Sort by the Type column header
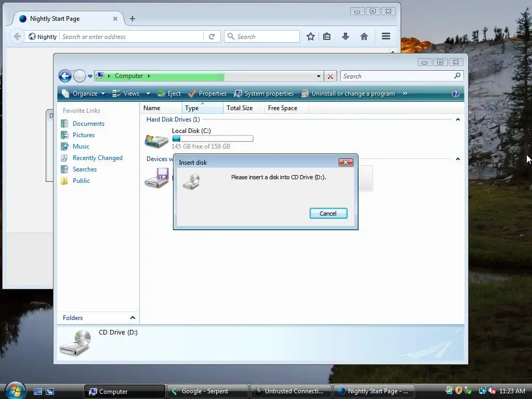The width and height of the screenshot is (532, 399). (x=202, y=108)
